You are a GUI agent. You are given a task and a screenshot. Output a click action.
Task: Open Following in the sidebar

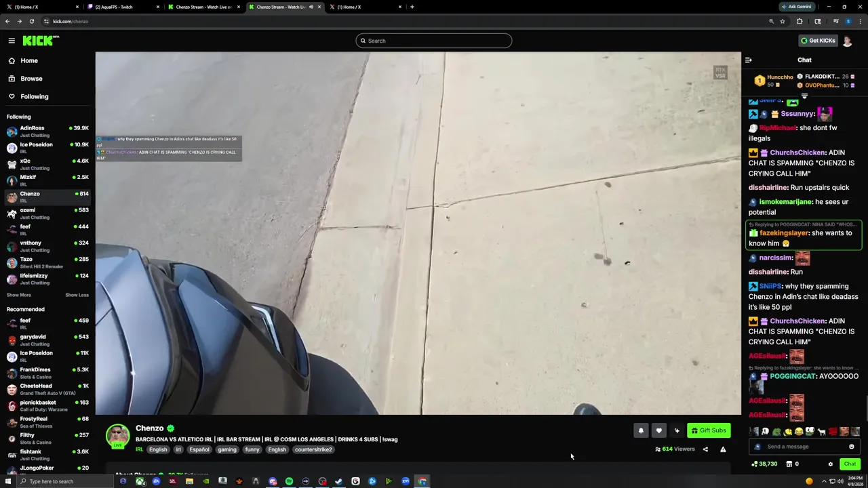pos(34,96)
